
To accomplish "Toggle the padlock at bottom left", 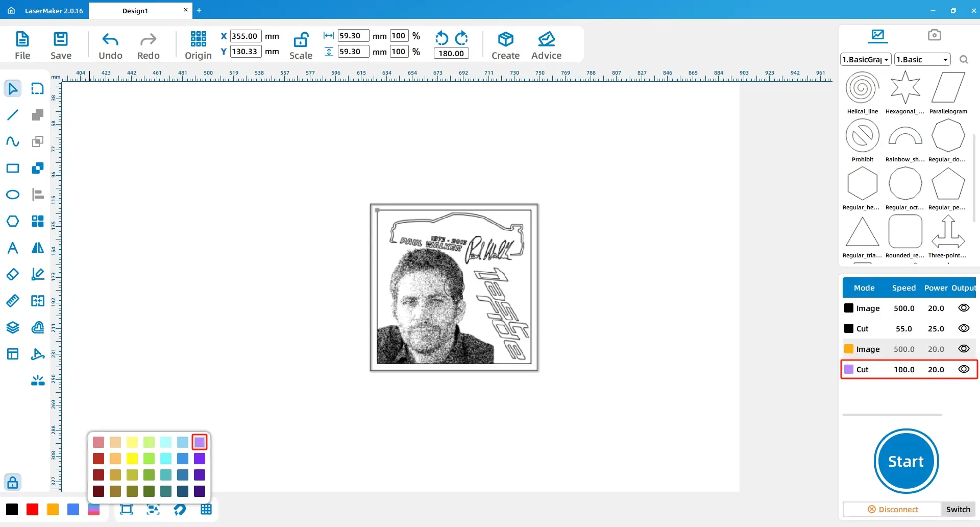I will tap(13, 482).
